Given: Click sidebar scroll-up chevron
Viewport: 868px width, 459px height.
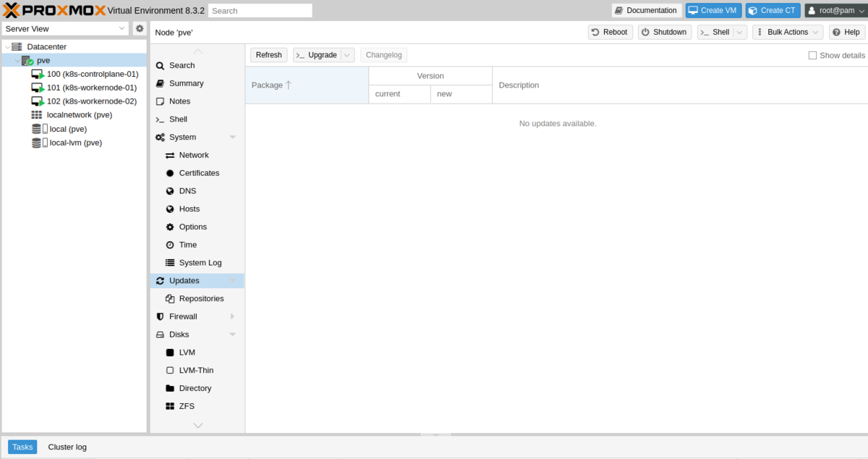Looking at the screenshot, I should (x=197, y=51).
